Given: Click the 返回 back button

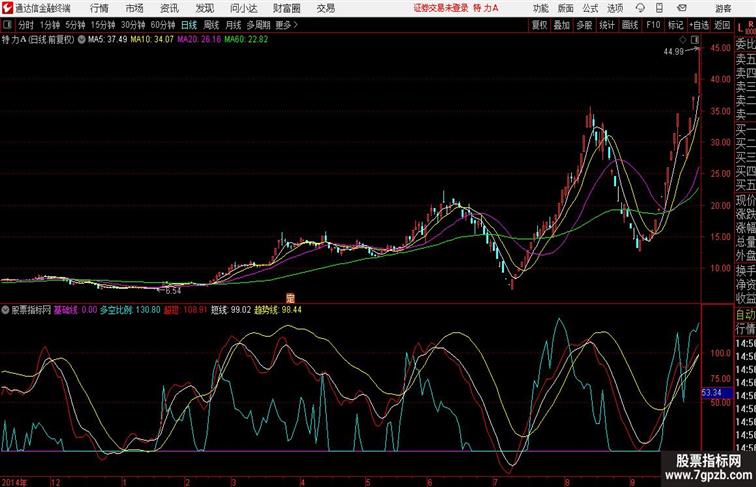Looking at the screenshot, I should 722,25.
